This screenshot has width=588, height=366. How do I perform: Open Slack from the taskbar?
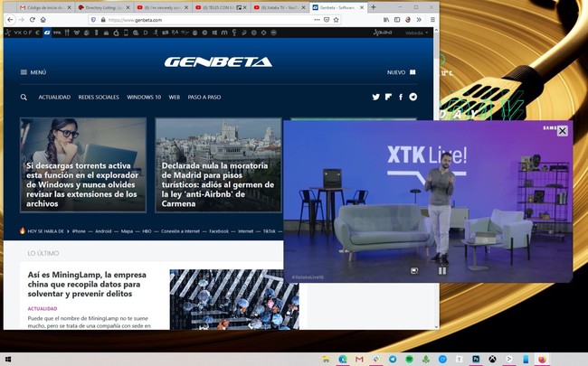(x=375, y=360)
